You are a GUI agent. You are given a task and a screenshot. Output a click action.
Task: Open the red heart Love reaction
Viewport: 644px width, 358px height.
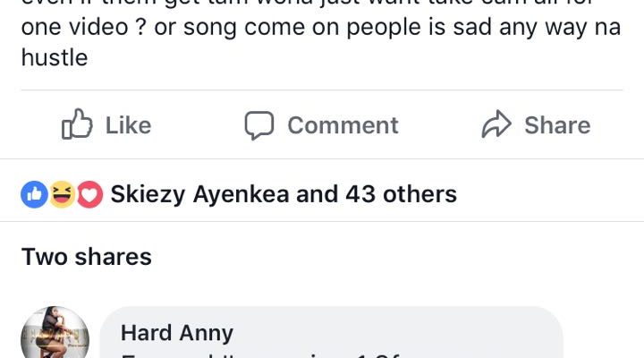(x=89, y=193)
